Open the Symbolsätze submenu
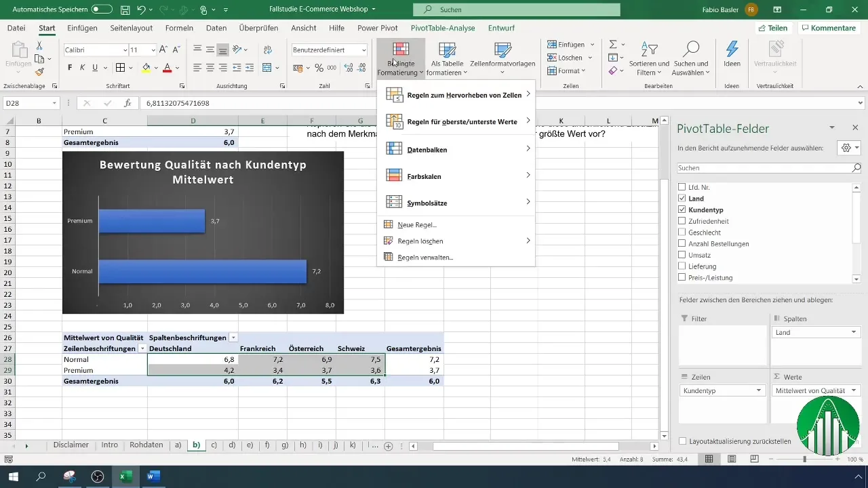 pos(456,203)
